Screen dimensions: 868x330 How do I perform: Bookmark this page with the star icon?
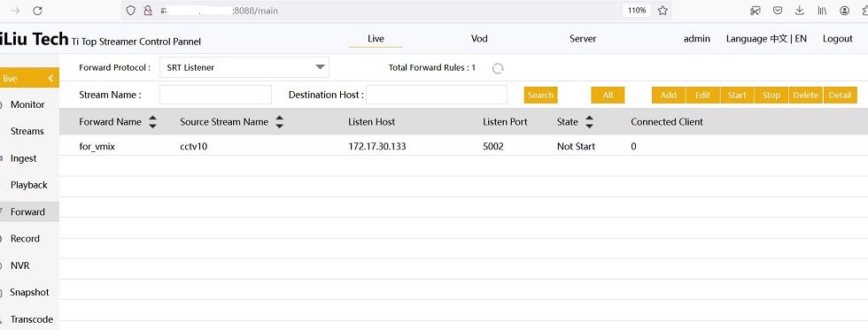pyautogui.click(x=663, y=11)
